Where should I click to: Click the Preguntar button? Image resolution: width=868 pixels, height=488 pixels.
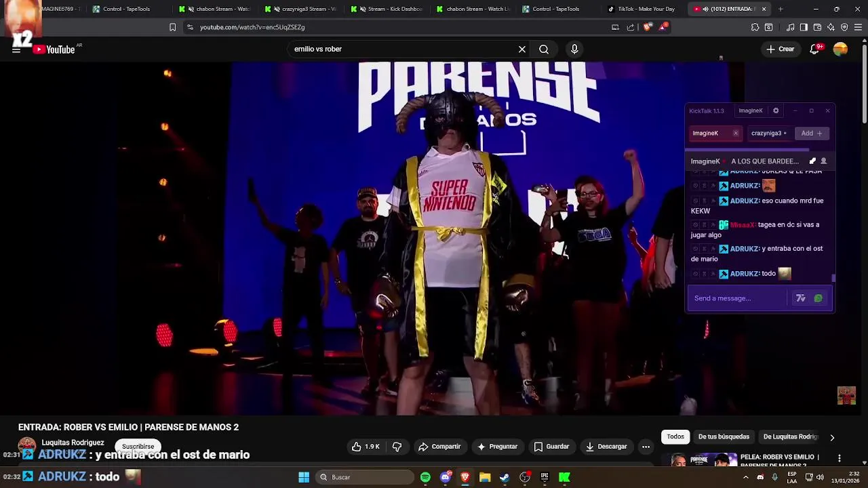coord(497,447)
